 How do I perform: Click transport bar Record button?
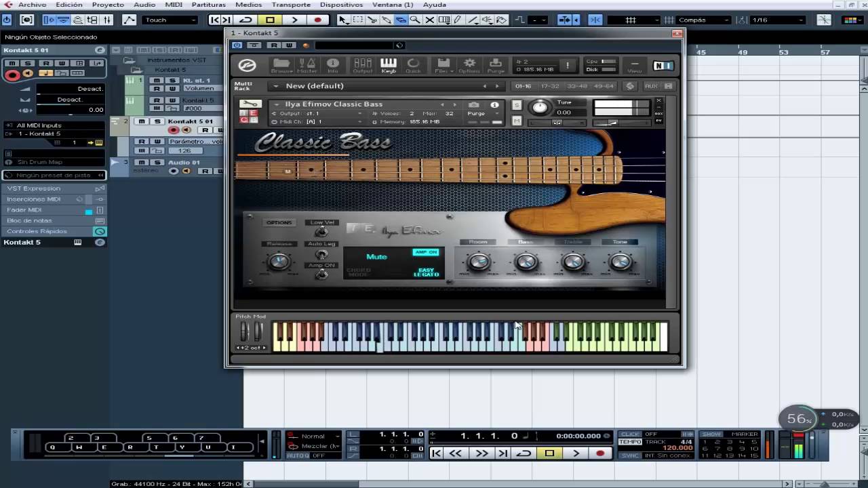tap(600, 453)
